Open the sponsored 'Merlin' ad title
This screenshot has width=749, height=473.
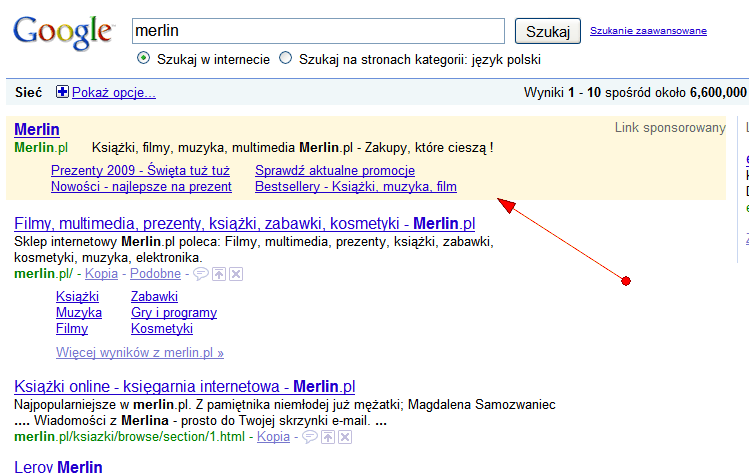[x=37, y=129]
